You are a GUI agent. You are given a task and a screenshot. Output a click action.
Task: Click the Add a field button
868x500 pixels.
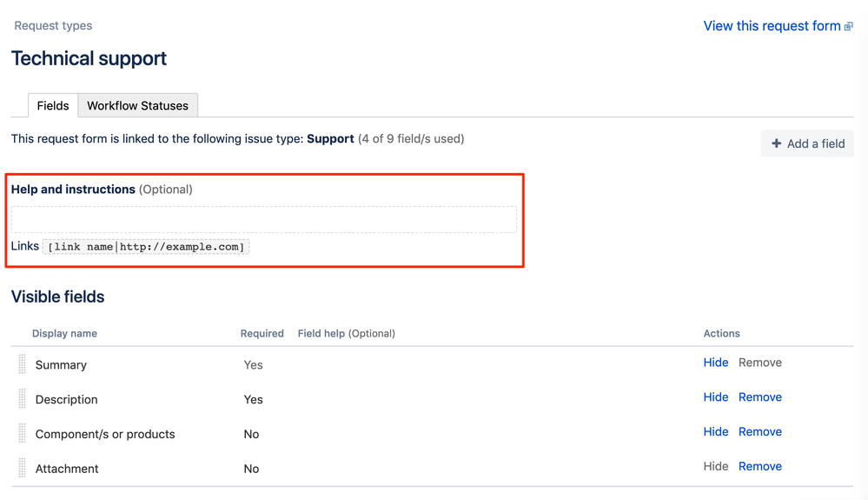point(807,143)
